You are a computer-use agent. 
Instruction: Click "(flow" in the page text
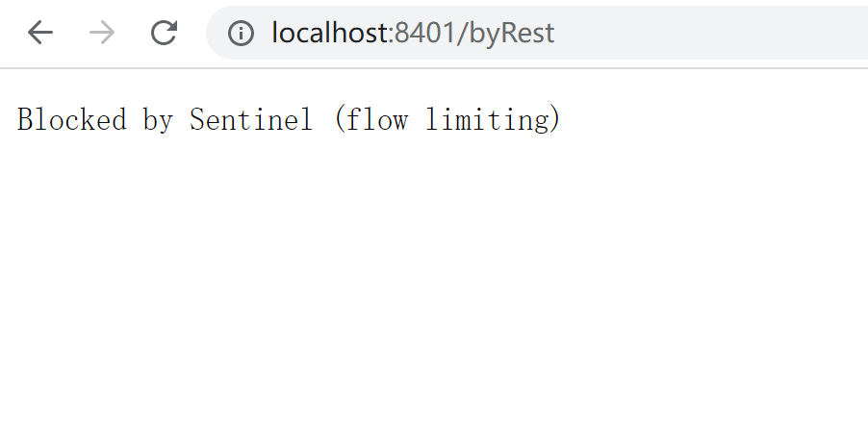[371, 119]
